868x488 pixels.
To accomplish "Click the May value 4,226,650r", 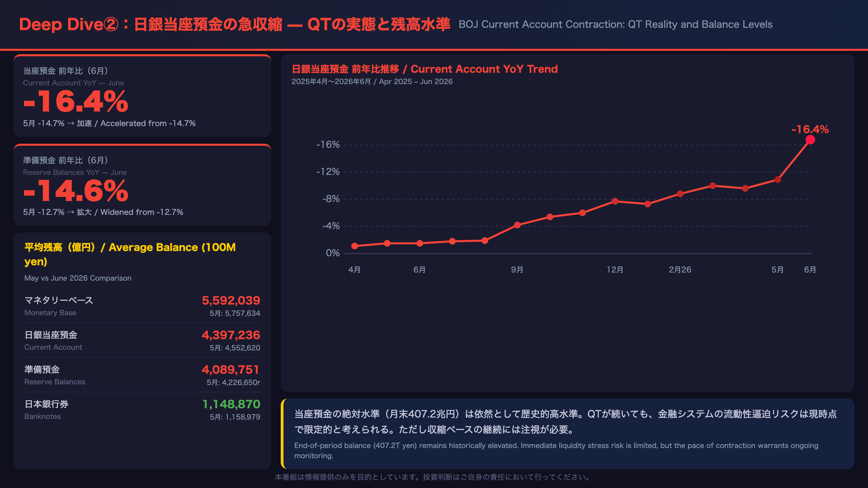I will [x=234, y=383].
